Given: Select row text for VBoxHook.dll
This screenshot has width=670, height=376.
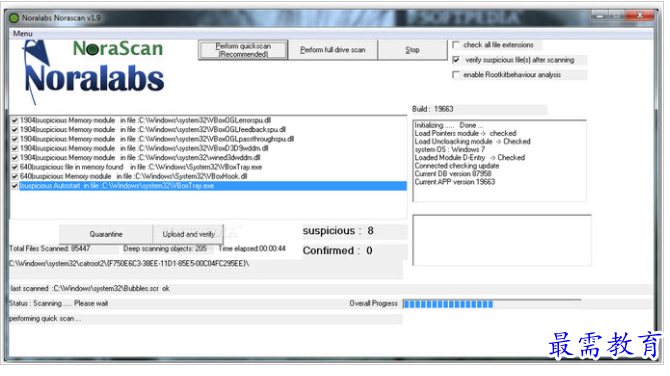Looking at the screenshot, I should click(x=134, y=177).
